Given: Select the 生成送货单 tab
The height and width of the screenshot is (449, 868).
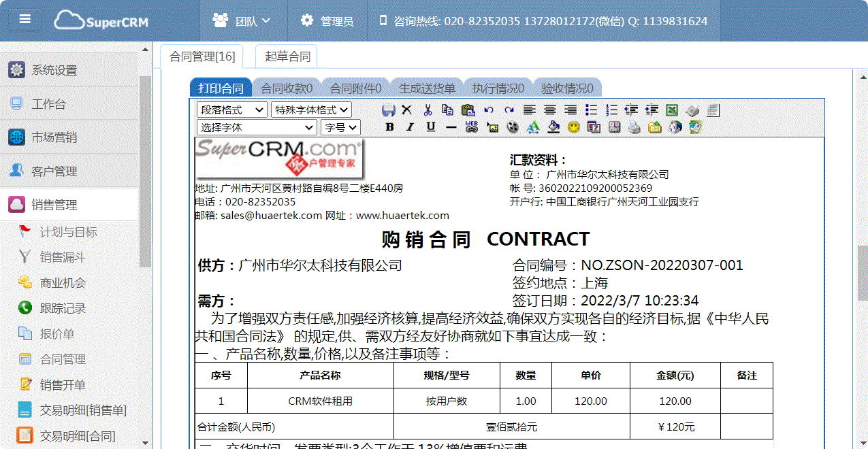Looking at the screenshot, I should click(427, 88).
